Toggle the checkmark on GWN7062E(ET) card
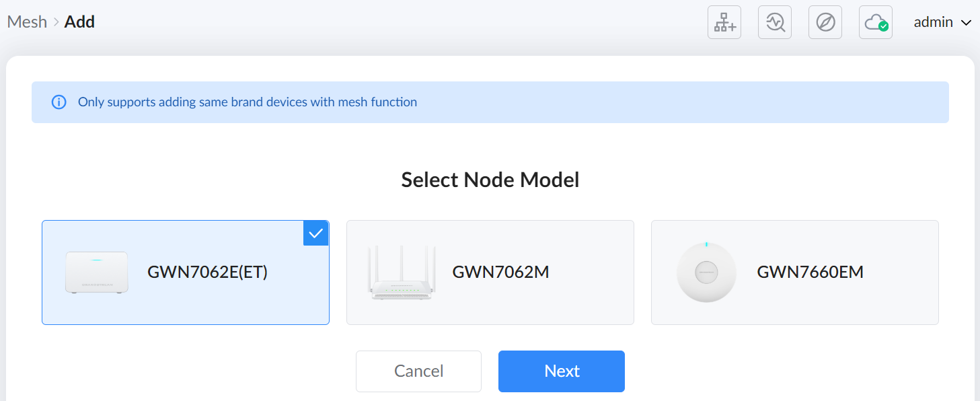This screenshot has width=980, height=401. point(315,233)
